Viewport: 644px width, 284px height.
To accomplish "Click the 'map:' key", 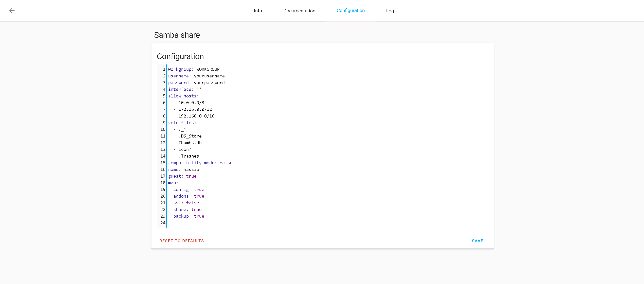I will [x=173, y=183].
